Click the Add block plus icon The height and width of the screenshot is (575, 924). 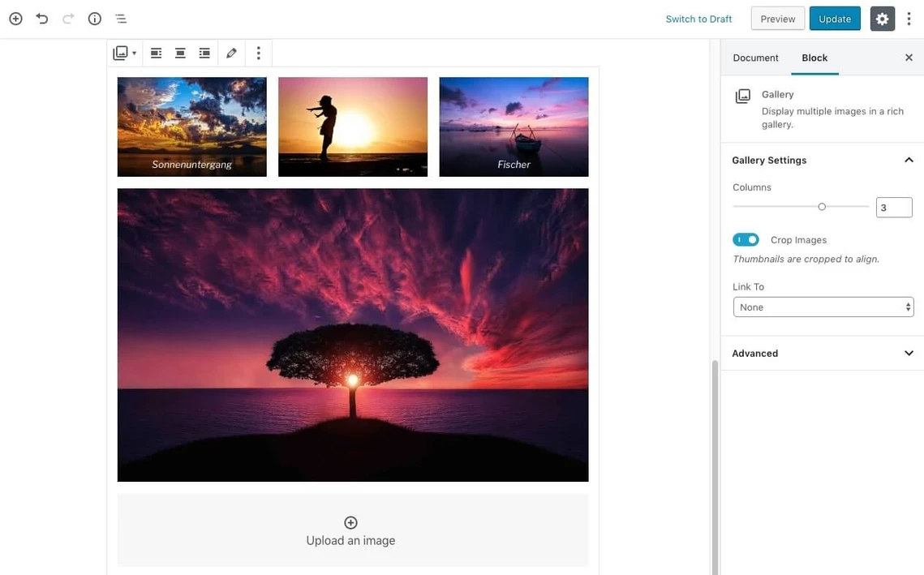[x=15, y=19]
